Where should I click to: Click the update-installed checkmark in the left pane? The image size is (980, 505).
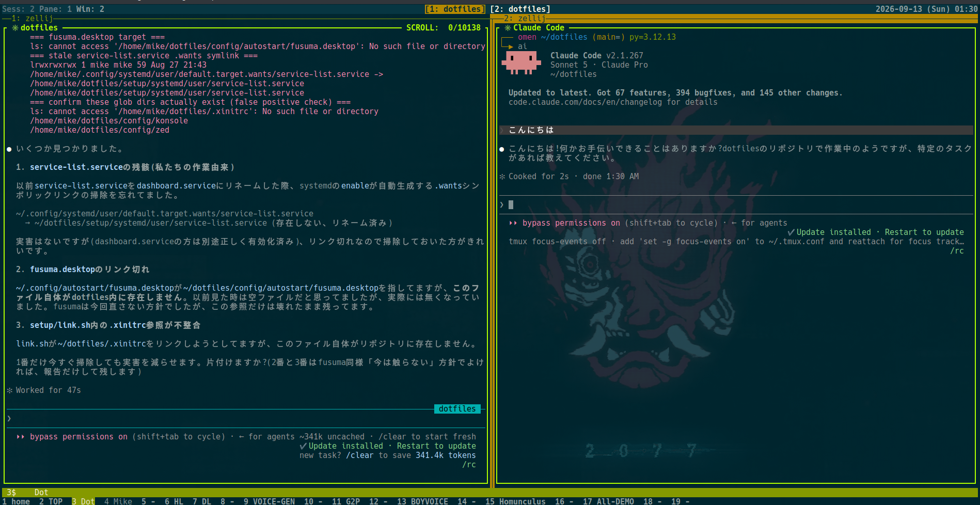(x=303, y=446)
